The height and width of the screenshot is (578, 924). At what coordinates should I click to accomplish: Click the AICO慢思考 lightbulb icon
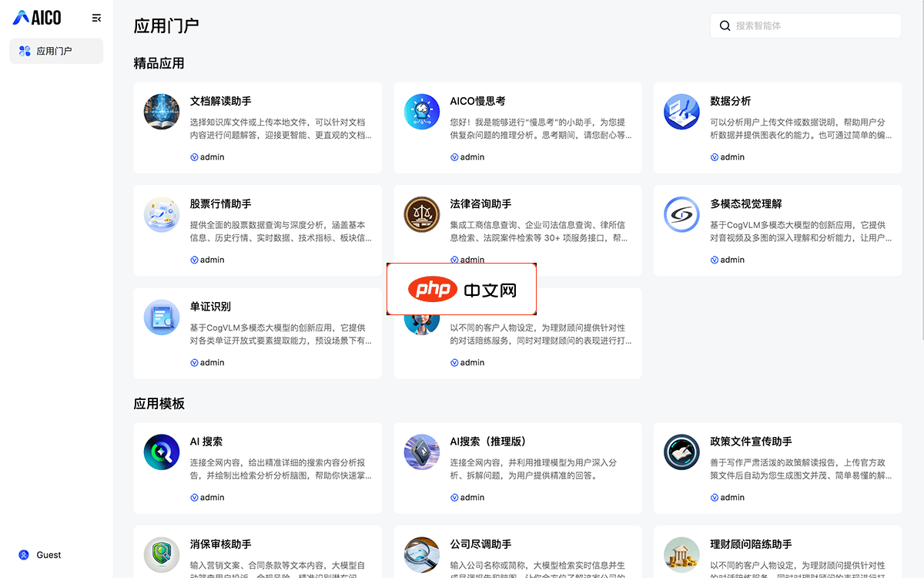pos(422,112)
